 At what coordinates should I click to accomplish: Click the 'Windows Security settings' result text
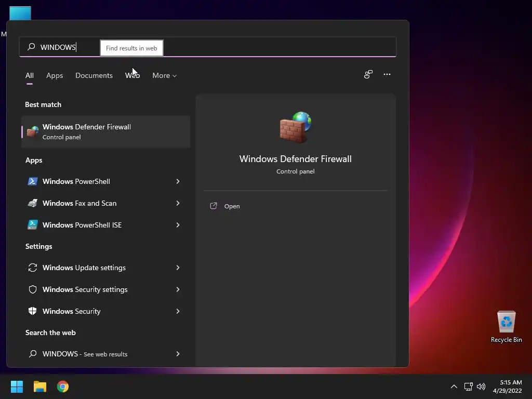[x=85, y=289]
